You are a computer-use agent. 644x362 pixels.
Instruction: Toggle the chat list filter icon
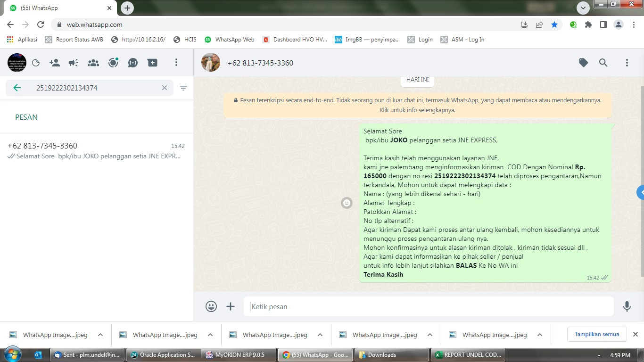183,88
